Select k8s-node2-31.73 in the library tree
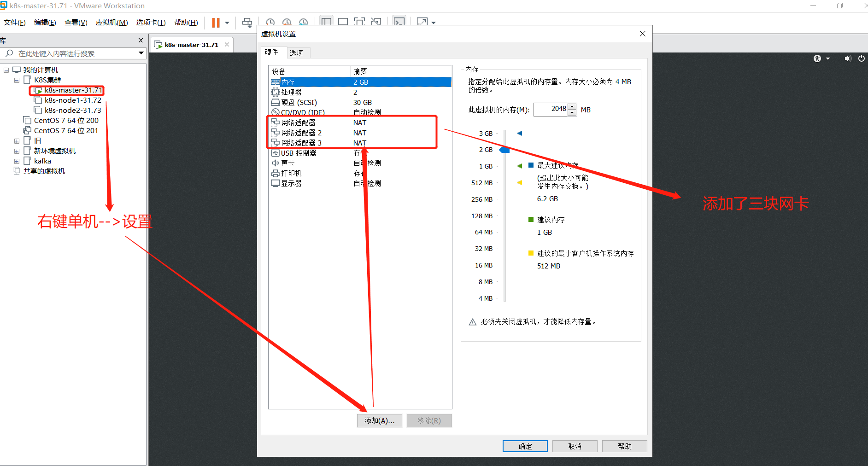The image size is (868, 466). point(73,111)
